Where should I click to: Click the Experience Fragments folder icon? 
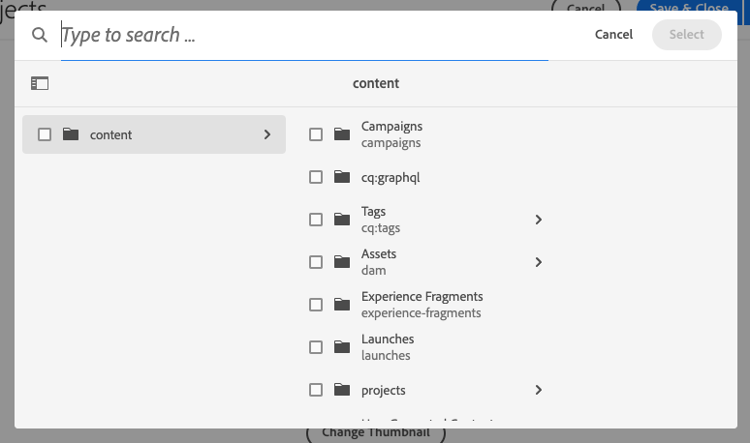[343, 304]
